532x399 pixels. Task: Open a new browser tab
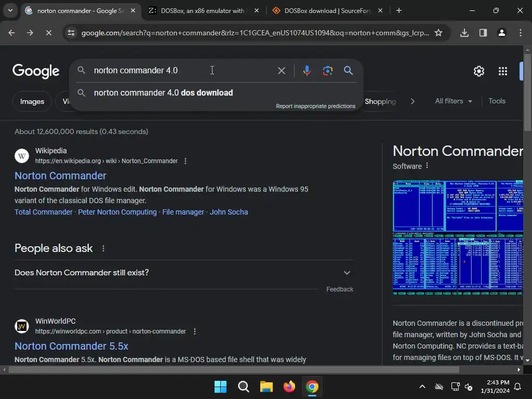tap(399, 10)
